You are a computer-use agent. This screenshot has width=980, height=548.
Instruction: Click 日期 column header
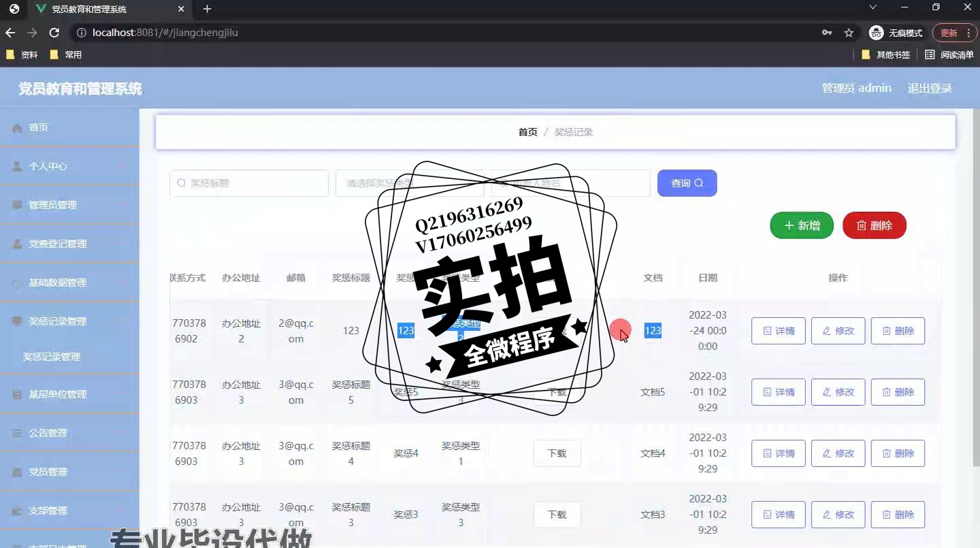click(708, 278)
